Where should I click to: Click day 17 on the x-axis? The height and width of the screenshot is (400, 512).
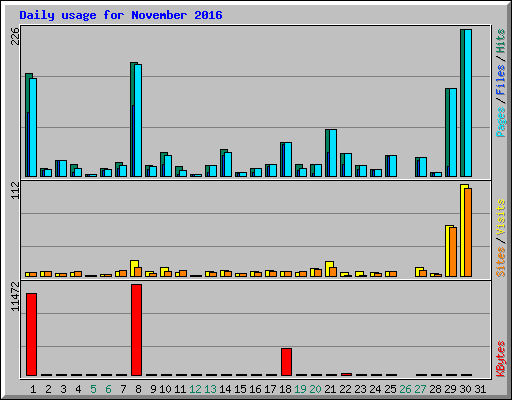pos(270,389)
